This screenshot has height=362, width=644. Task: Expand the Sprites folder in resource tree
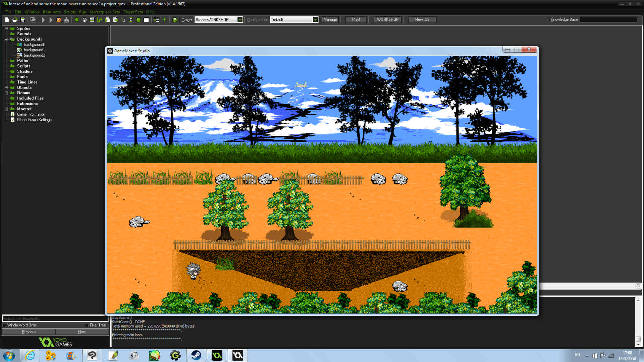pyautogui.click(x=6, y=28)
